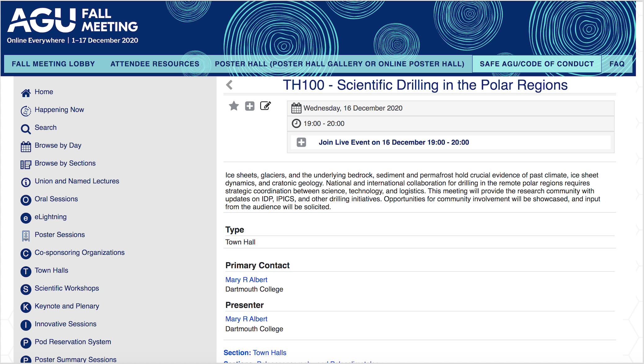Click the Town Halls section link

click(x=269, y=353)
